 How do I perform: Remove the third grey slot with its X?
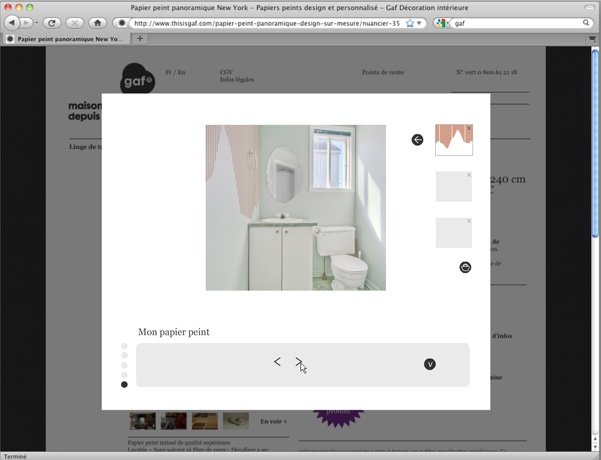pos(469,221)
